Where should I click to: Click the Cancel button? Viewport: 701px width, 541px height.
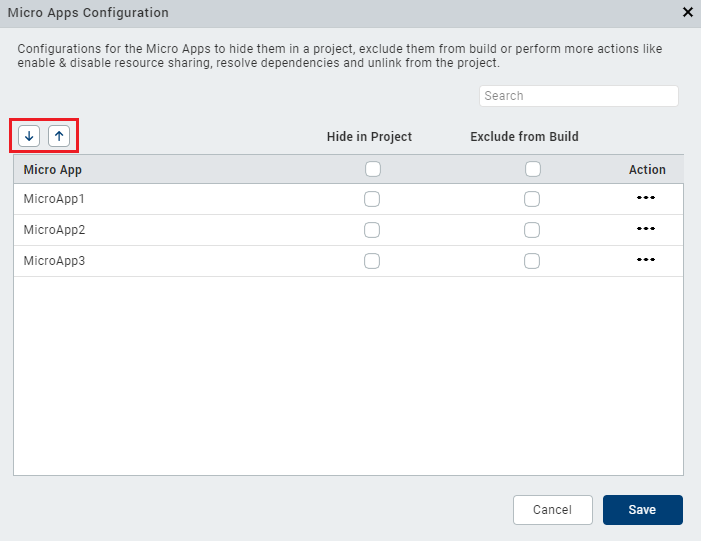tap(552, 510)
